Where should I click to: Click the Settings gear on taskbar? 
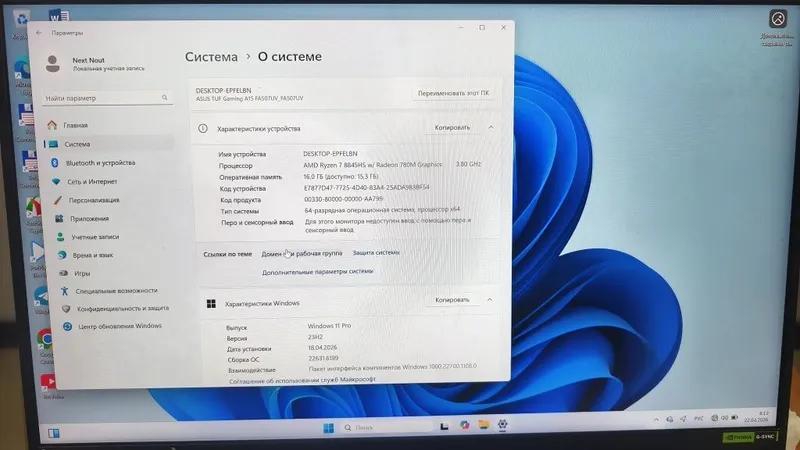click(x=503, y=424)
